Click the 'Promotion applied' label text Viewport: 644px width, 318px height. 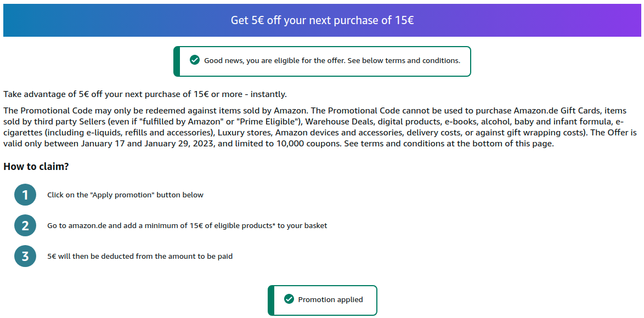tap(330, 299)
